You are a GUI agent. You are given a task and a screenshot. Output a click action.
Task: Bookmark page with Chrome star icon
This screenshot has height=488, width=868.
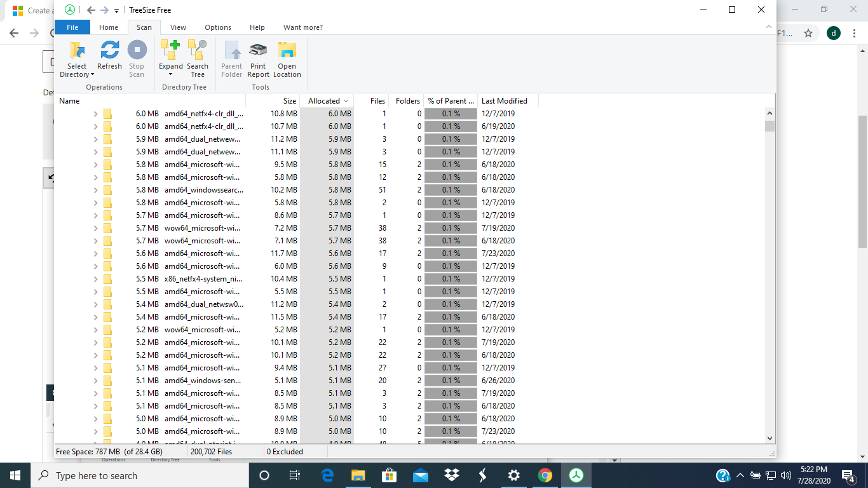pos(808,33)
